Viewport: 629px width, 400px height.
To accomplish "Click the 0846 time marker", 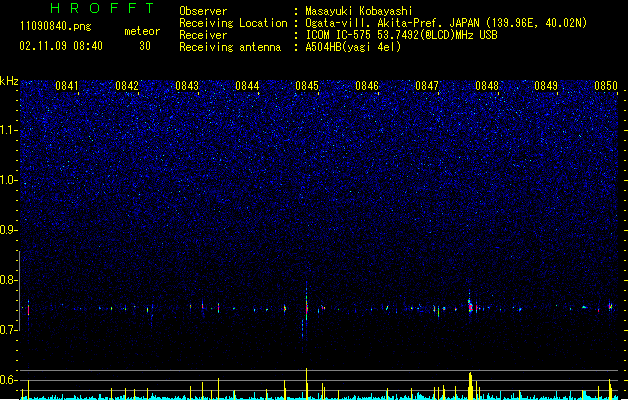I will (367, 86).
